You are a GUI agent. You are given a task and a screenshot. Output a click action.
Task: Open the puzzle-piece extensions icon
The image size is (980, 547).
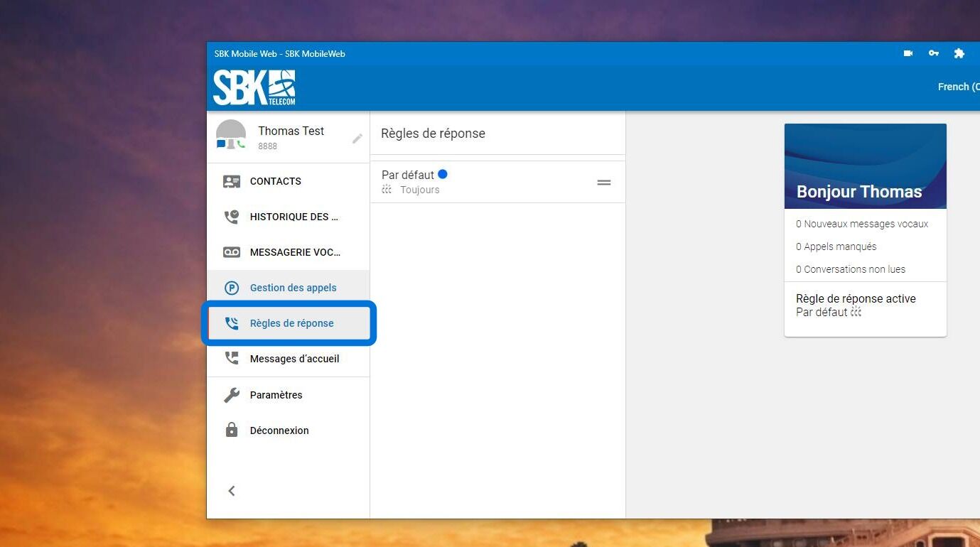[959, 53]
